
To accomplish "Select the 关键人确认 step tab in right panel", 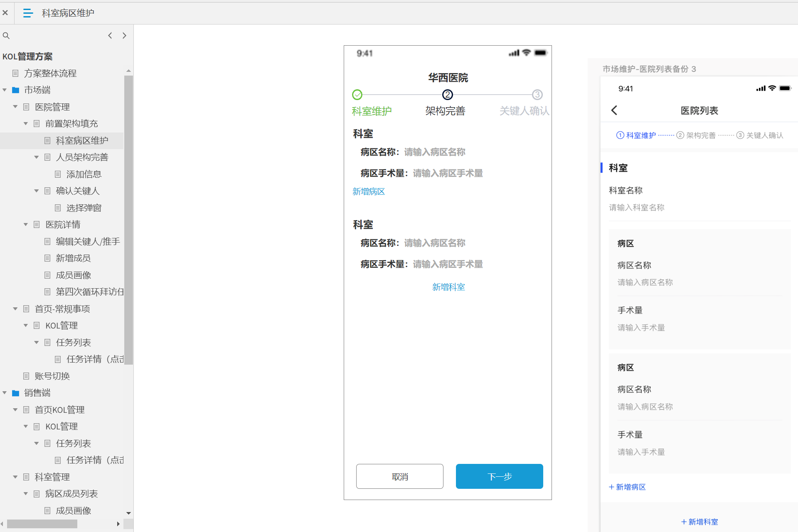I will (760, 135).
